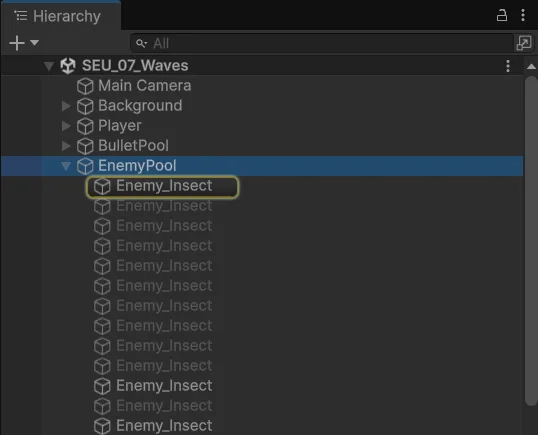Select the Main Camera cube icon

pos(85,86)
